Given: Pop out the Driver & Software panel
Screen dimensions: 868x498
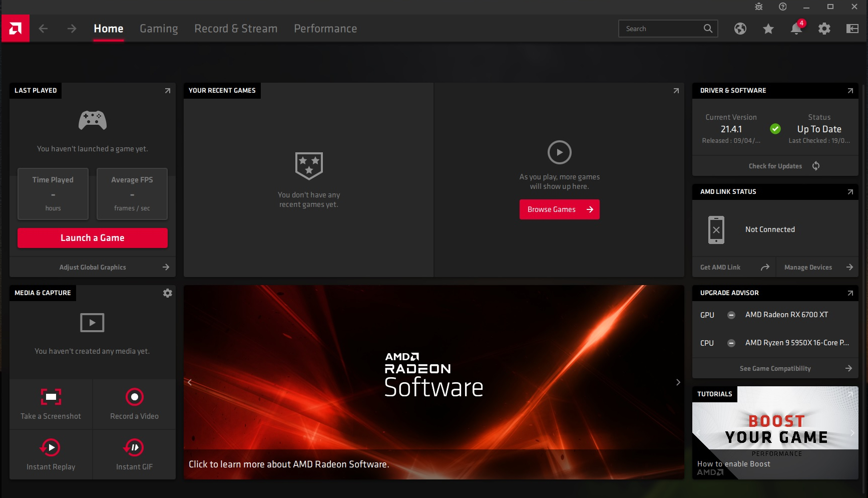Looking at the screenshot, I should (850, 91).
